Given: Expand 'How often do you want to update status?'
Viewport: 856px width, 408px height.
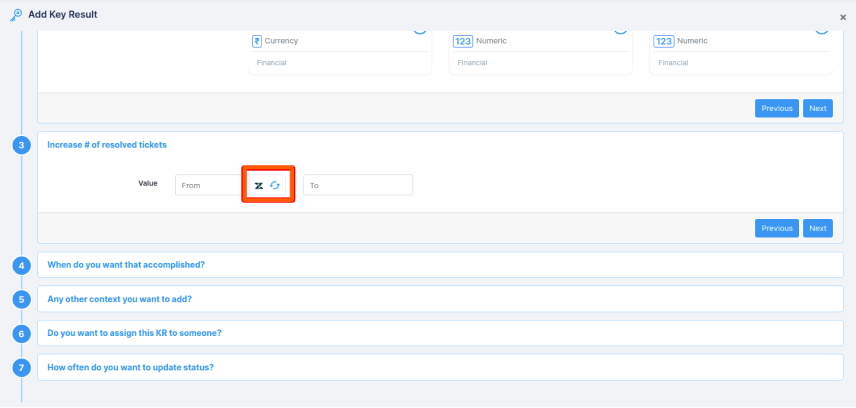Looking at the screenshot, I should 440,368.
